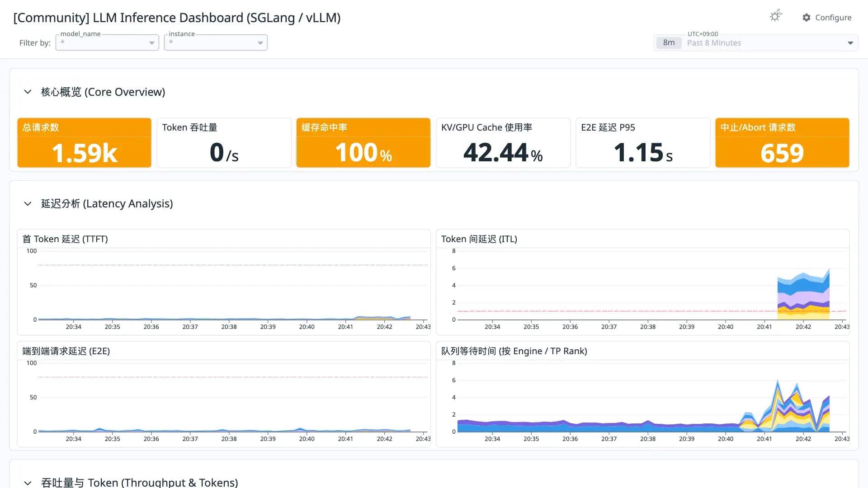
Task: Click the red threshold line in E2E chart
Action: (233, 377)
